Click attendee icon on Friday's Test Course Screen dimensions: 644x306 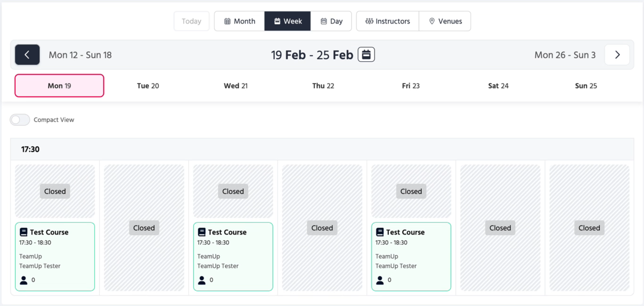tap(380, 280)
